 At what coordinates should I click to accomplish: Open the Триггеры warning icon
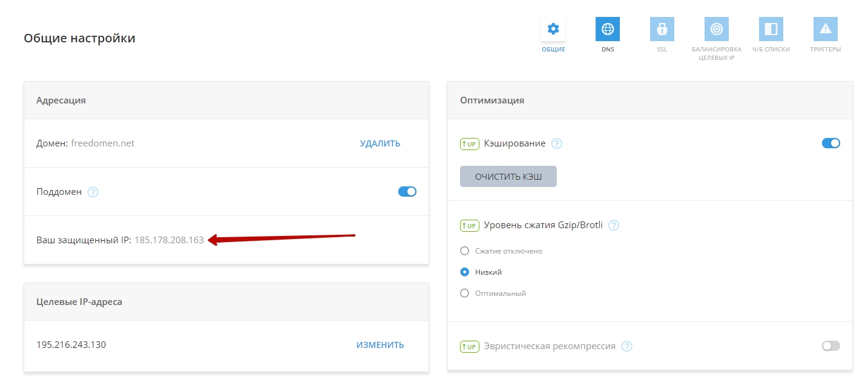[825, 29]
